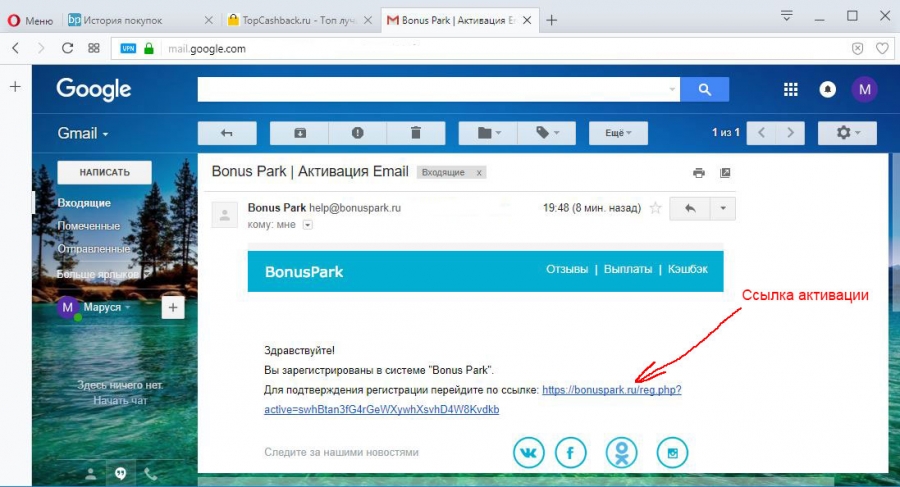
Task: Add page to bookmarks with heart icon
Action: click(882, 49)
